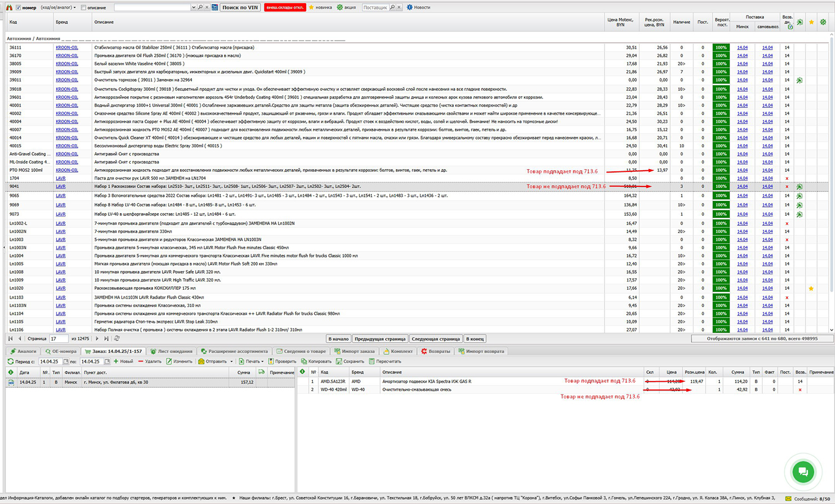Clear search with the X icon after the magnifier
The height and width of the screenshot is (504, 835).
[x=207, y=7]
